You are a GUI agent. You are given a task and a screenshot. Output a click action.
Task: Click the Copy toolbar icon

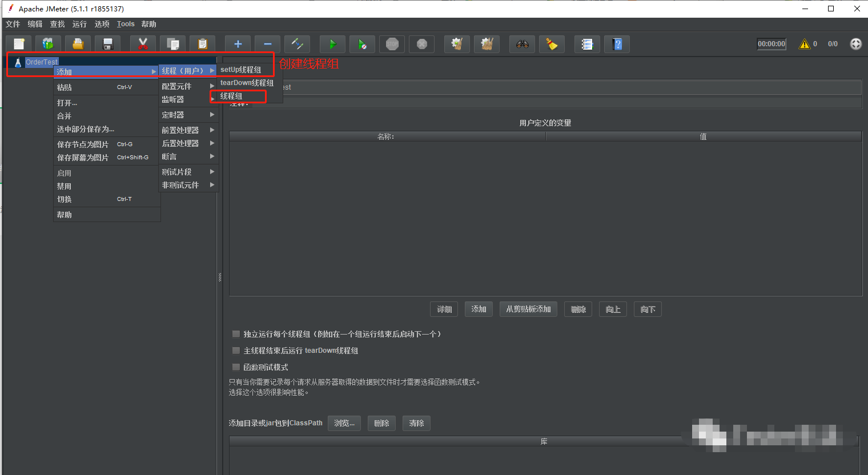(173, 44)
